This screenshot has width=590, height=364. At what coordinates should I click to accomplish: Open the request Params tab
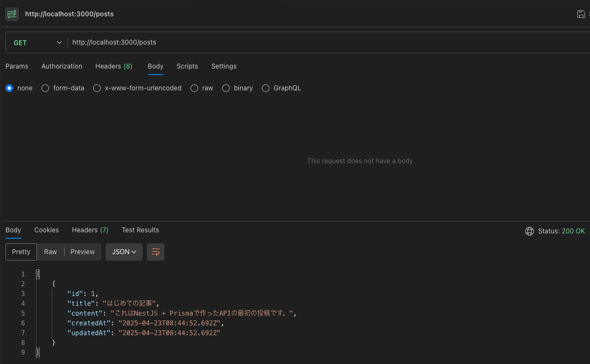[17, 66]
